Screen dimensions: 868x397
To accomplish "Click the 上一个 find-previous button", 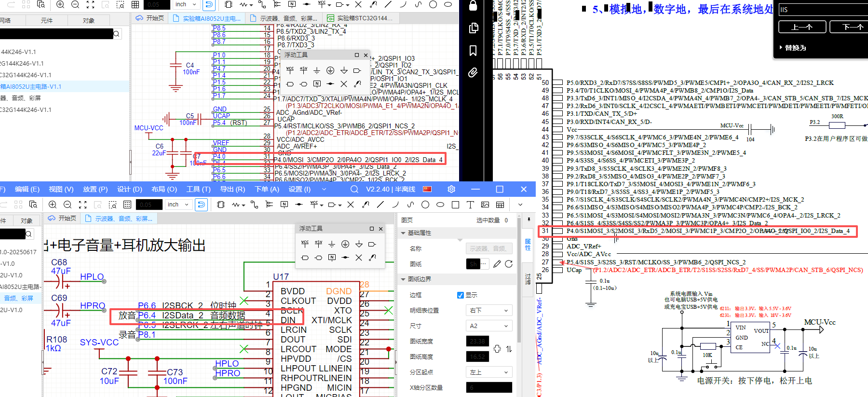I will pyautogui.click(x=802, y=27).
